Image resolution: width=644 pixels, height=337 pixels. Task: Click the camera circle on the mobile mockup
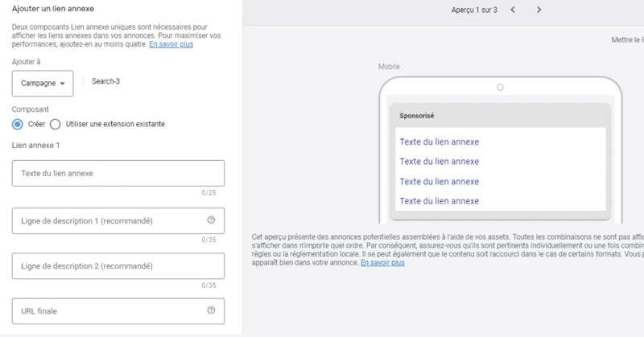click(x=500, y=87)
